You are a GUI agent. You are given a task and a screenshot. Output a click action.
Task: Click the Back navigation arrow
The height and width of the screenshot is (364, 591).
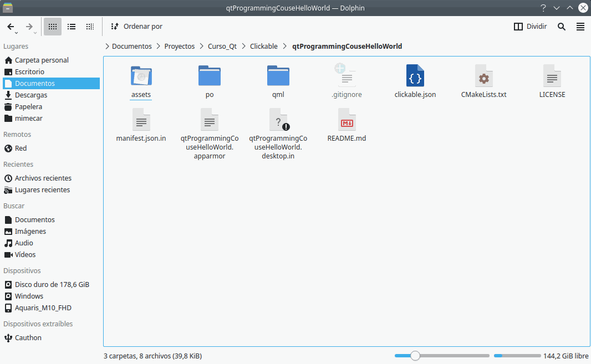(x=11, y=27)
